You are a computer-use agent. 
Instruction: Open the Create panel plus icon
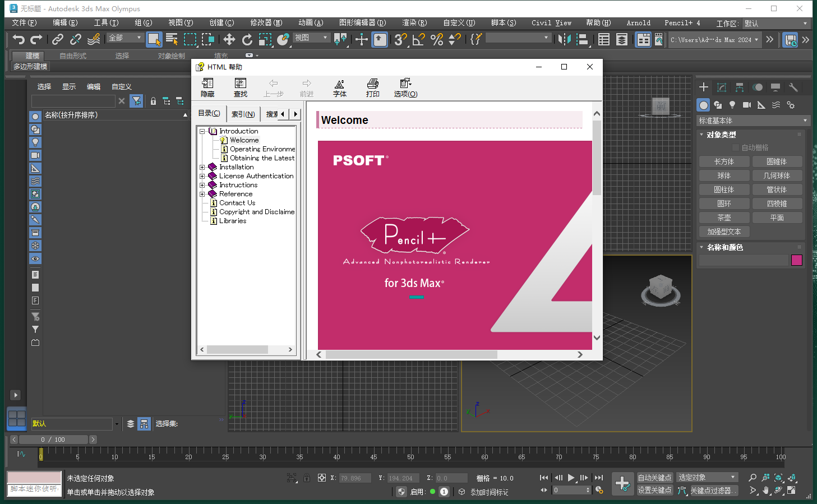pyautogui.click(x=704, y=87)
